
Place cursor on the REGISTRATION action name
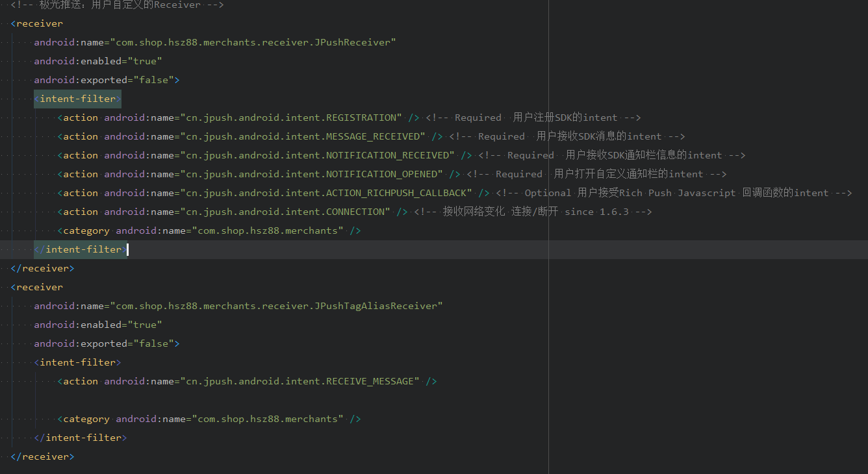click(x=291, y=118)
